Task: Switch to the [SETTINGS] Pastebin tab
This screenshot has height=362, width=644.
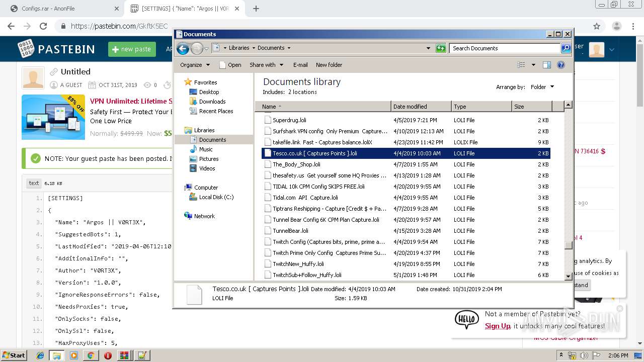Action: (184, 9)
